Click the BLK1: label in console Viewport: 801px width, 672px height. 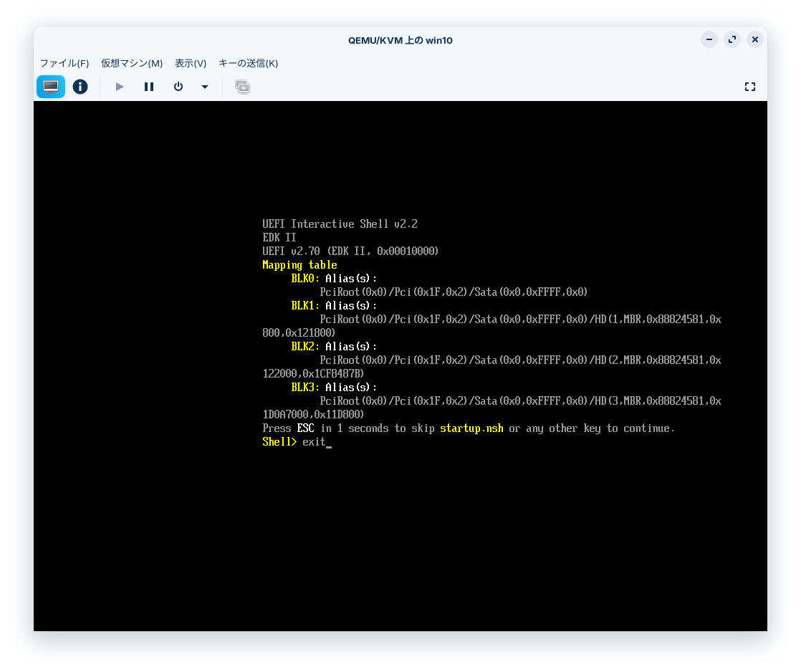[305, 305]
